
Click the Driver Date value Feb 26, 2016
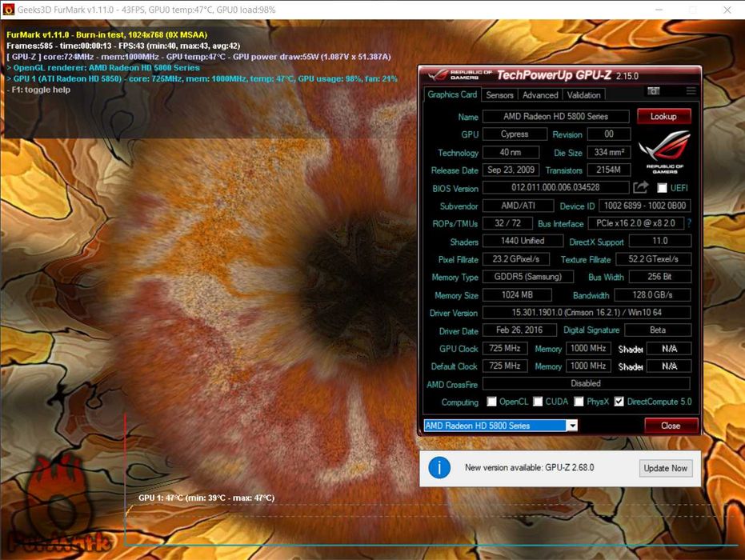pos(519,330)
